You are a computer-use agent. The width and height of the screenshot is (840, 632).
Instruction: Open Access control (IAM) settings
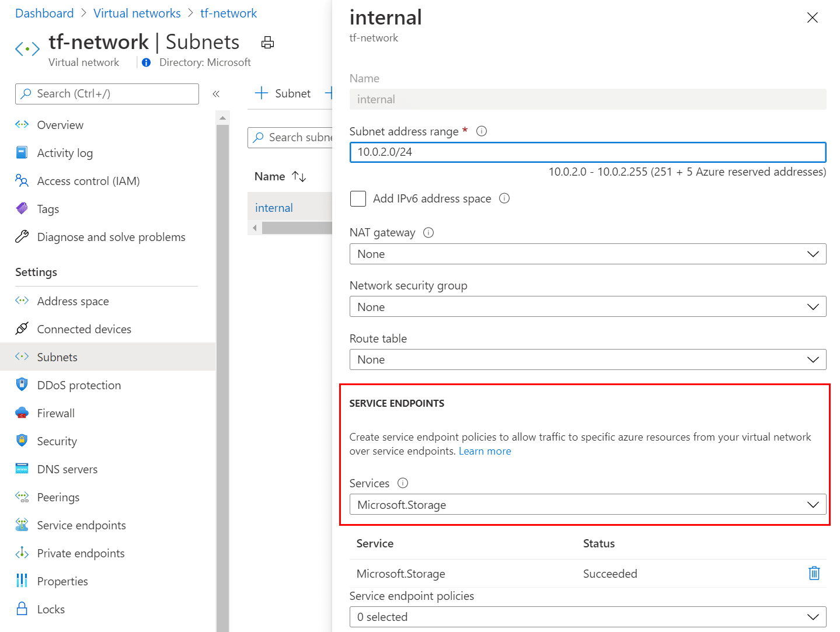(x=88, y=181)
